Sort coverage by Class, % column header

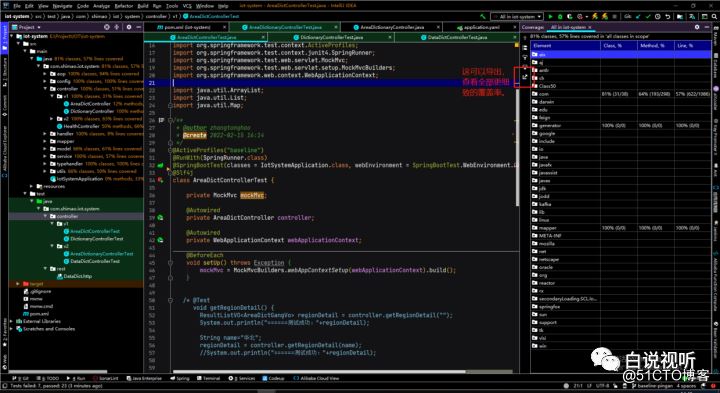click(619, 45)
